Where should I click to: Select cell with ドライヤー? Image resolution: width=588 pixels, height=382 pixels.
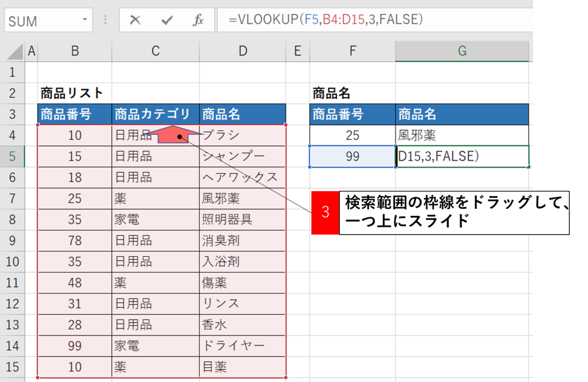coord(243,345)
